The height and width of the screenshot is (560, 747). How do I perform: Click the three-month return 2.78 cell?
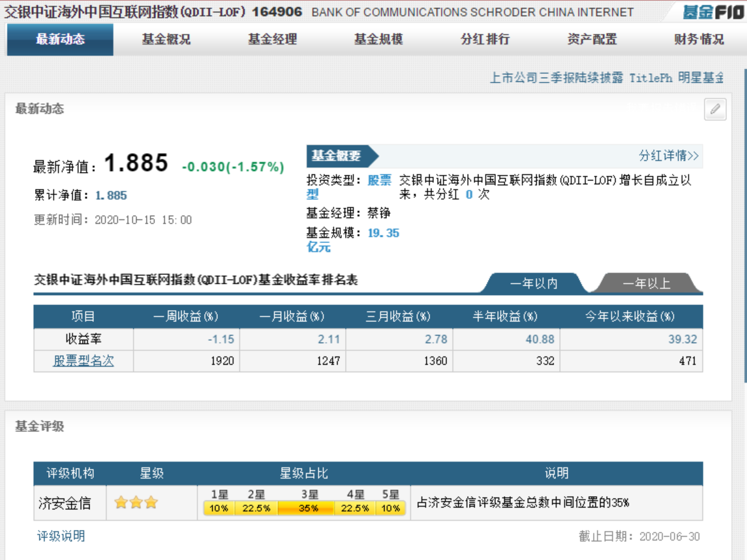[399, 340]
